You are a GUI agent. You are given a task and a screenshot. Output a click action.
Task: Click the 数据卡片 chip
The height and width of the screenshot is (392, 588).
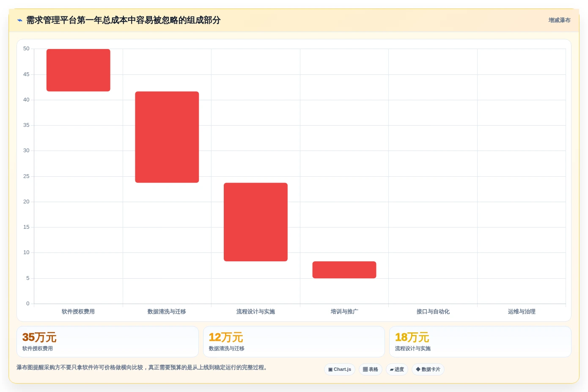[428, 369]
